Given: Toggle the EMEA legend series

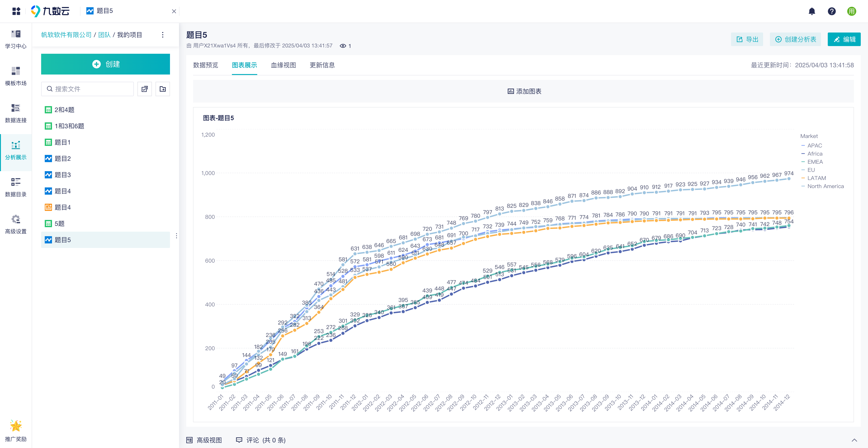Looking at the screenshot, I should [812, 161].
